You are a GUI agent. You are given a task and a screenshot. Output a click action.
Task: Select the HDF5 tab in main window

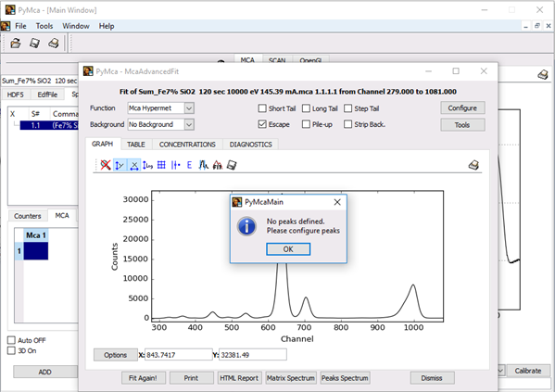point(16,95)
